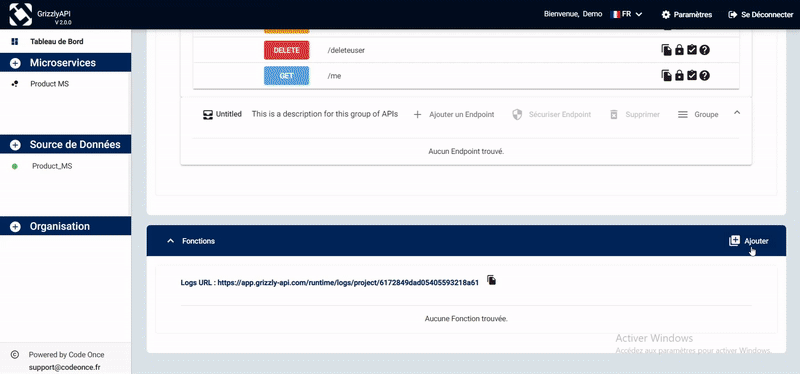Copy the /deleteuser endpoint
This screenshot has height=374, width=800.
(x=666, y=50)
